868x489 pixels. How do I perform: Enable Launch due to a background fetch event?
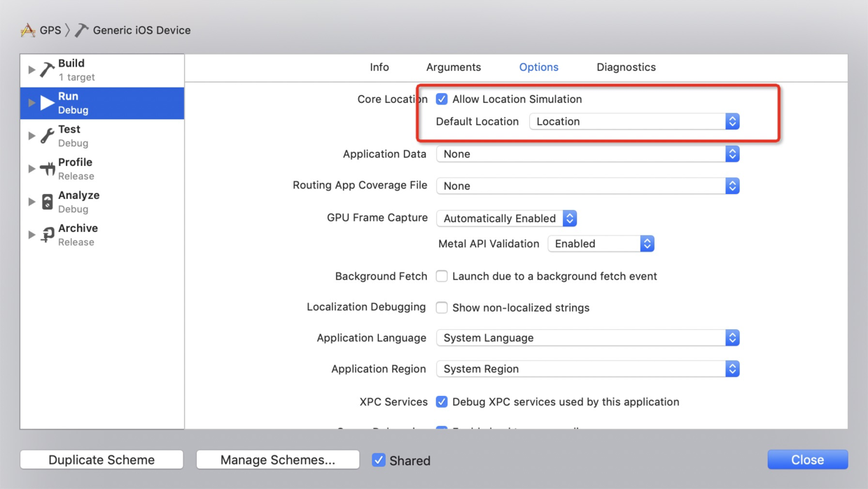coord(442,276)
